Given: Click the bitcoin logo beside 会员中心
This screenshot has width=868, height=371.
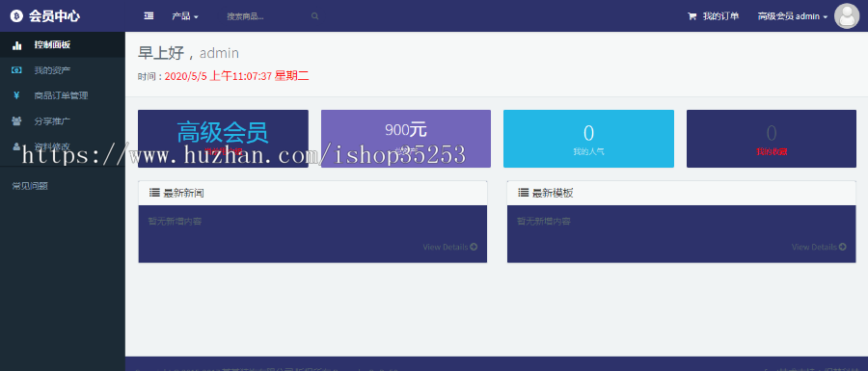Looking at the screenshot, I should tap(16, 16).
